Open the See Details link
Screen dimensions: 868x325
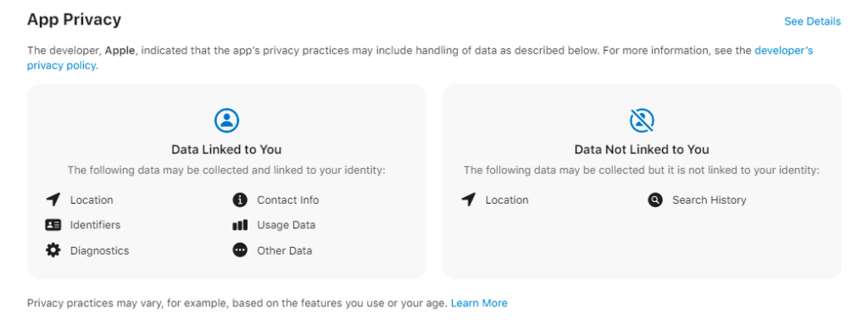click(x=812, y=21)
